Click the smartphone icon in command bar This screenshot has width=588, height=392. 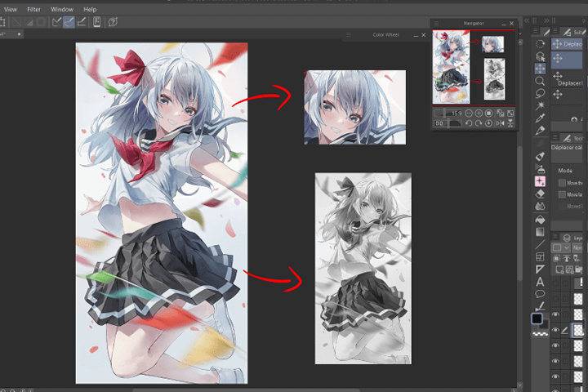click(96, 22)
